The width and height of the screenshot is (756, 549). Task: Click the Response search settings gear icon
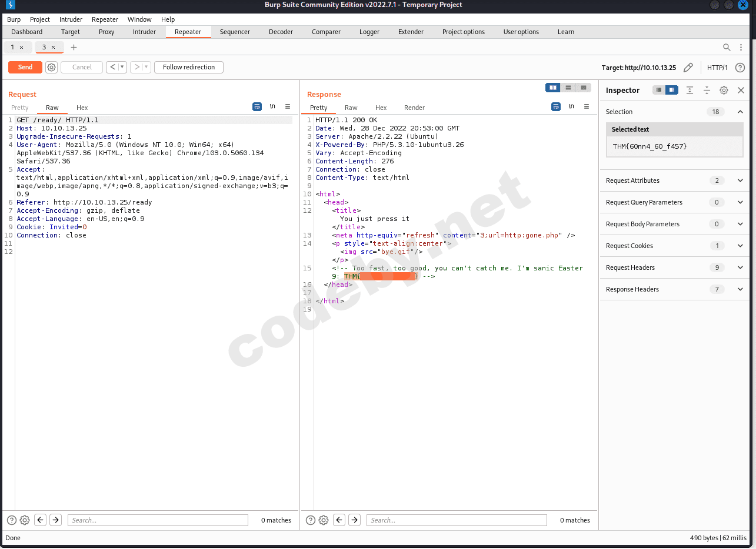[324, 520]
